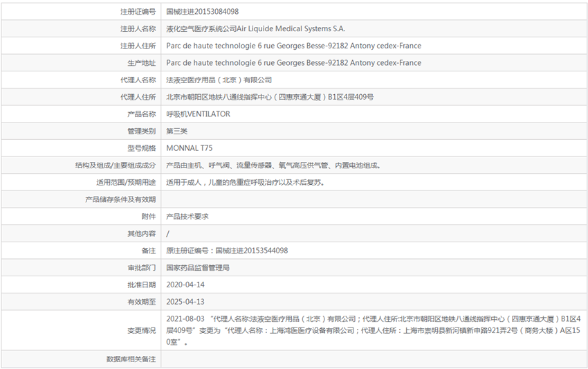Click the label 型号规格

[x=141, y=148]
